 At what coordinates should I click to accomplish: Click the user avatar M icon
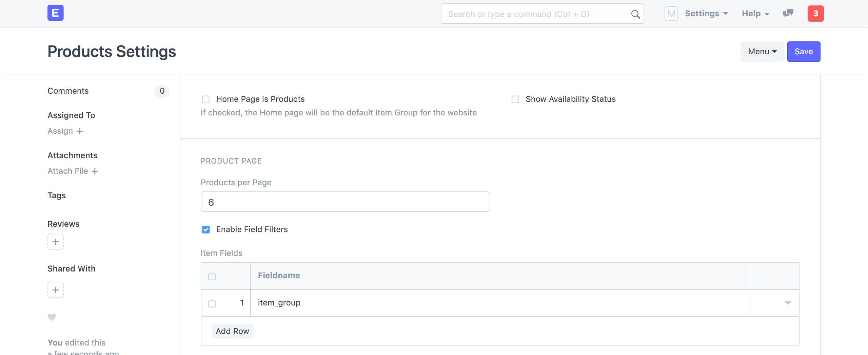click(x=671, y=14)
